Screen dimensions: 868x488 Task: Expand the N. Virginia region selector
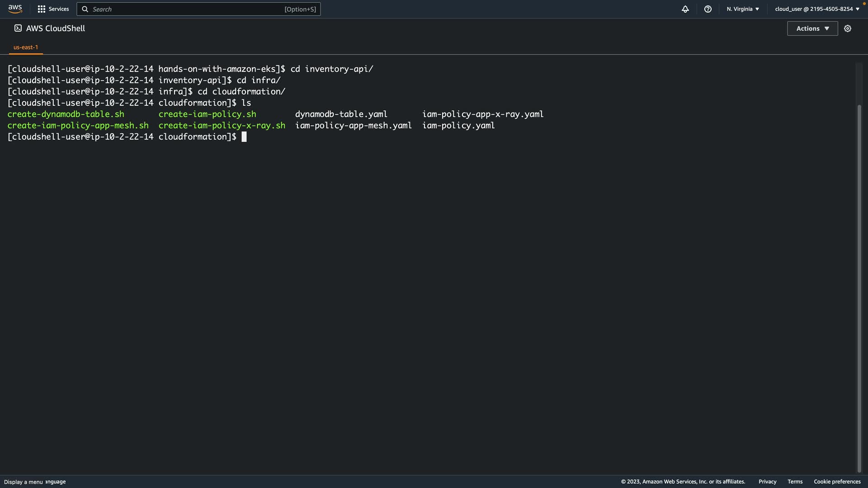[x=743, y=9]
